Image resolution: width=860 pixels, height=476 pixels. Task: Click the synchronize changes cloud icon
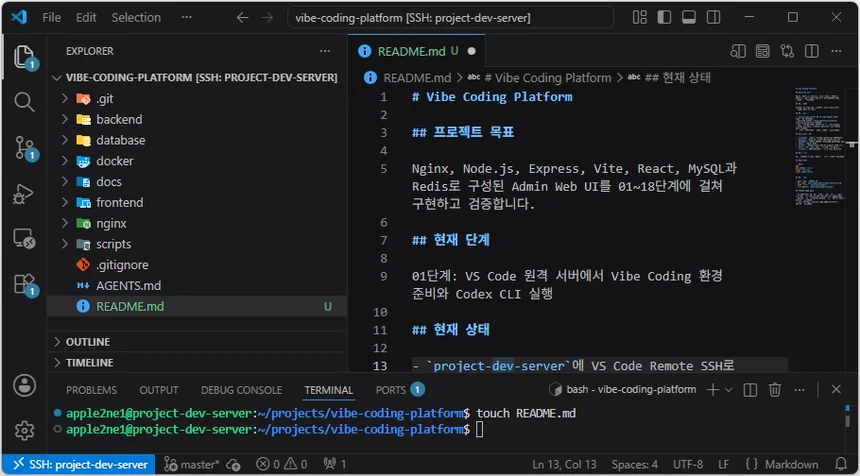[x=234, y=464]
